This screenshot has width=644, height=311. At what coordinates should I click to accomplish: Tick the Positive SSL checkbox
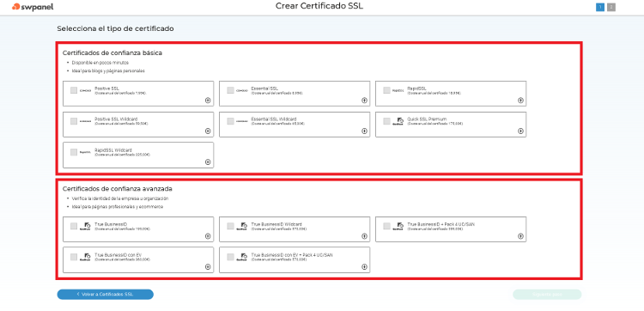coord(74,90)
